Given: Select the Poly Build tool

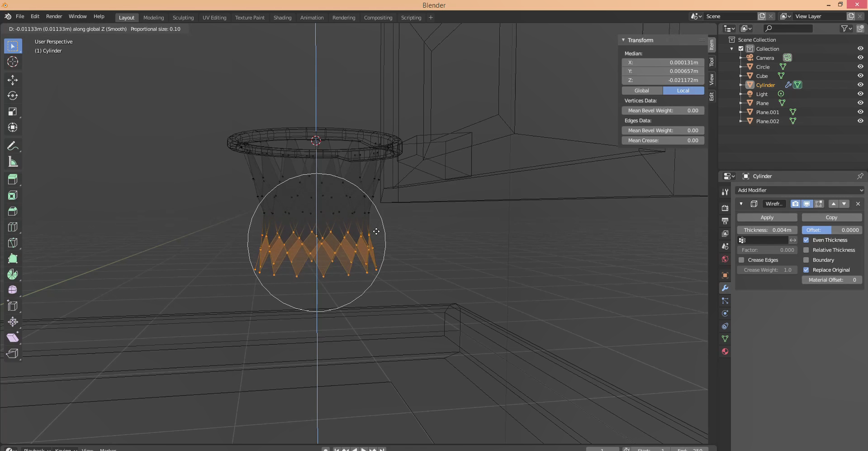Looking at the screenshot, I should click(13, 259).
